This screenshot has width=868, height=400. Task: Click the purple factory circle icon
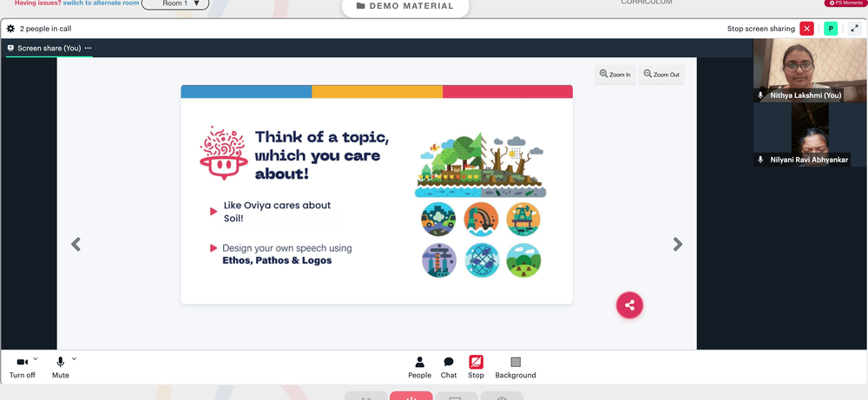pos(439,260)
